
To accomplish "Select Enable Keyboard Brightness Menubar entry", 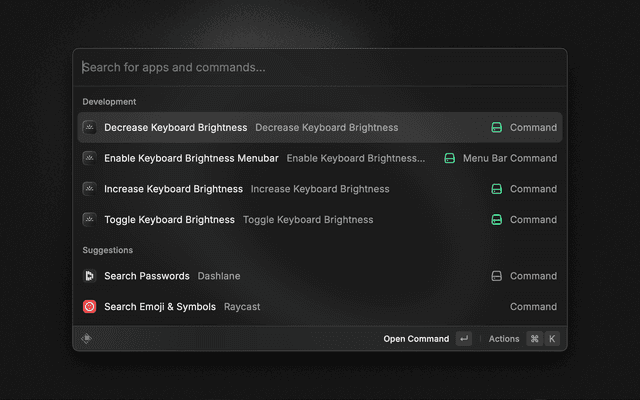I will coord(193,158).
